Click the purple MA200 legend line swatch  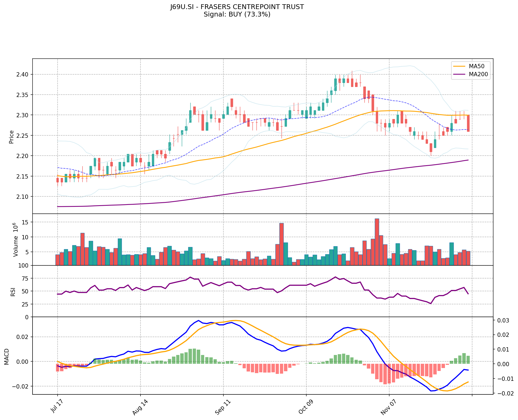click(x=459, y=74)
